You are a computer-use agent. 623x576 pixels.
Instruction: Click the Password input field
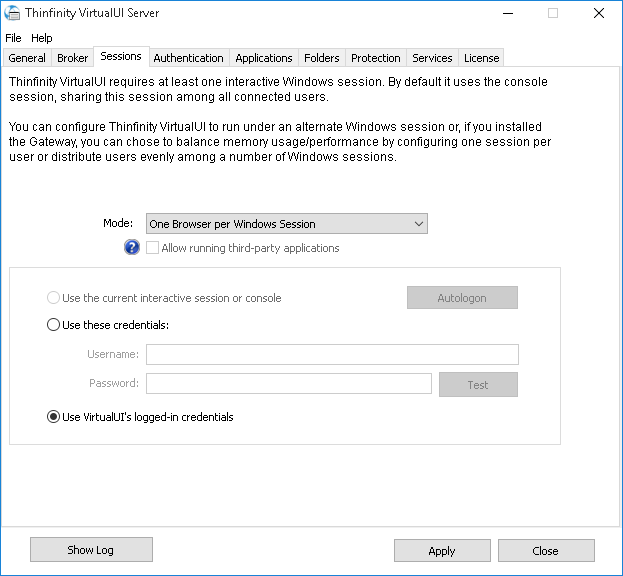[289, 383]
